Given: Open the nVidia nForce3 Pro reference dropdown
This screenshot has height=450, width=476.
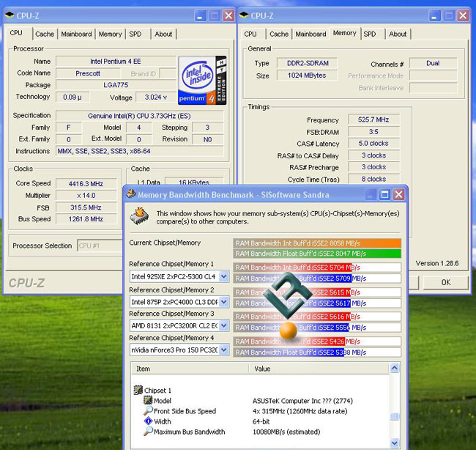Looking at the screenshot, I should click(224, 350).
